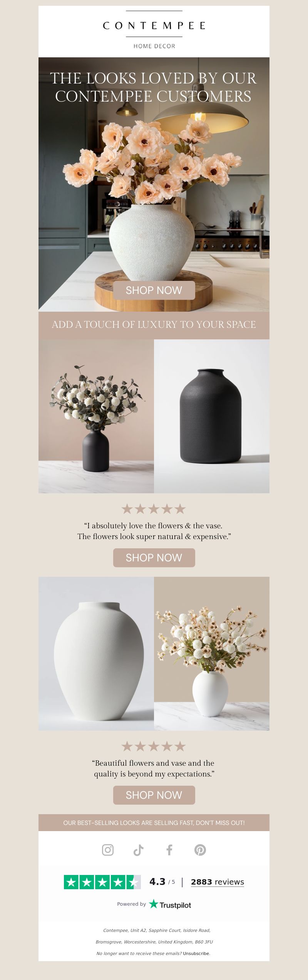Click the Unsubscribe link
This screenshot has width=308, height=980.
click(196, 953)
